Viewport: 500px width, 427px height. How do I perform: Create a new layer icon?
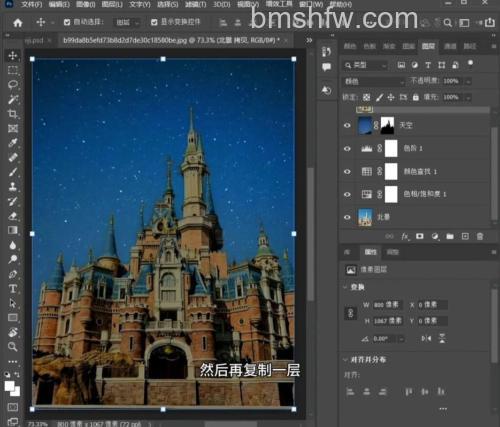coord(465,236)
